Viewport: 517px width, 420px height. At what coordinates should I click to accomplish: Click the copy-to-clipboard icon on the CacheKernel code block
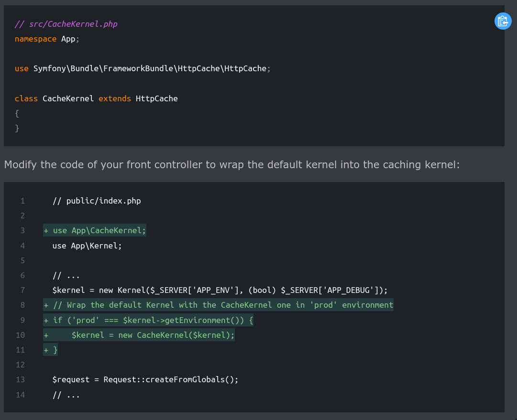click(503, 21)
